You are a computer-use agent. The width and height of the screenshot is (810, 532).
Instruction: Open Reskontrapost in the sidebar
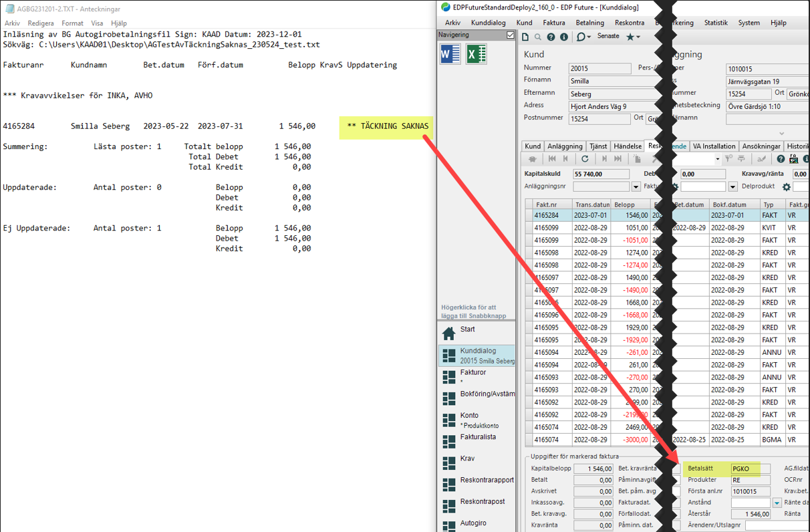pos(477,505)
